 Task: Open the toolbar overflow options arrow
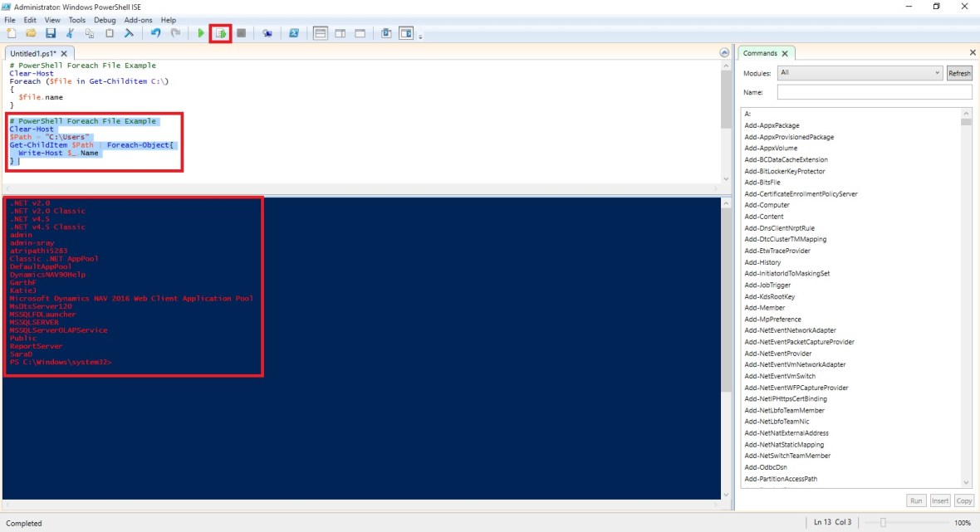pyautogui.click(x=420, y=37)
